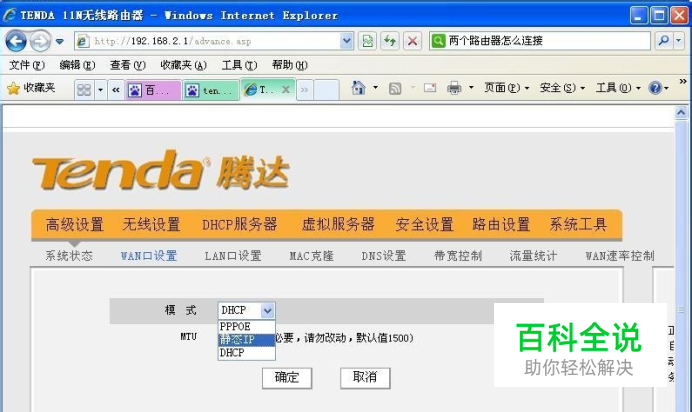The width and height of the screenshot is (692, 412).
Task: Click the blue Help question icon
Action: [x=655, y=88]
